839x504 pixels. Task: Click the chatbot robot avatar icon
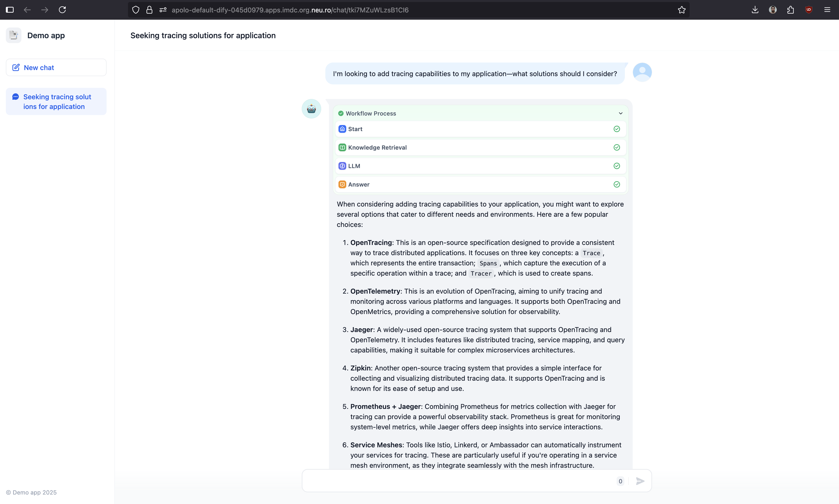coord(311,109)
